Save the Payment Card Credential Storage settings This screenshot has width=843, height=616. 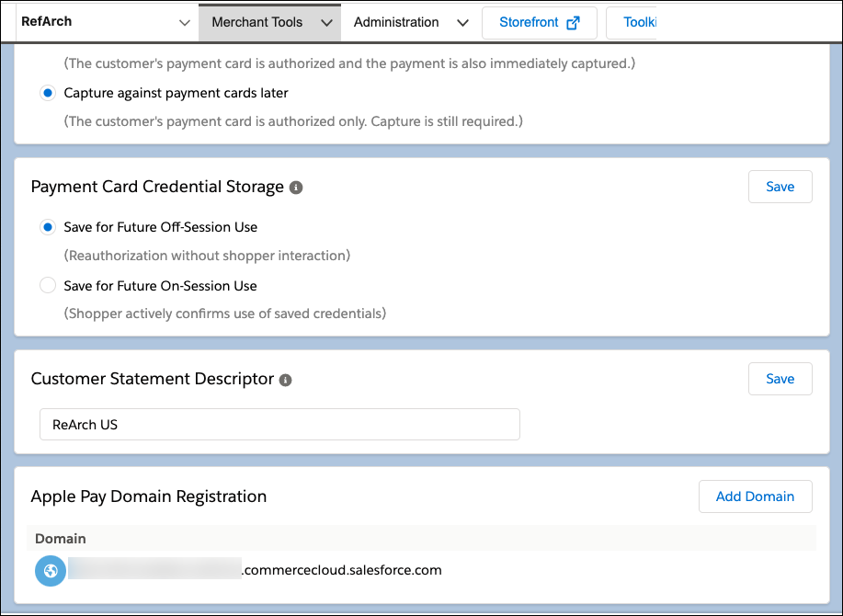click(x=780, y=187)
